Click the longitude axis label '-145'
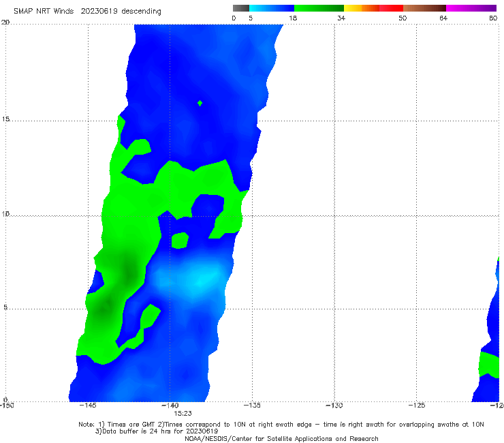Screen dimensions: 504x443 pyautogui.click(x=88, y=405)
